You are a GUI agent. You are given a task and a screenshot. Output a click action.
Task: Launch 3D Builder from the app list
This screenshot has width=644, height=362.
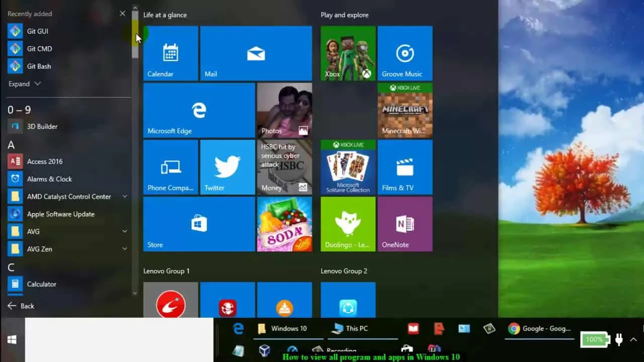click(x=42, y=126)
